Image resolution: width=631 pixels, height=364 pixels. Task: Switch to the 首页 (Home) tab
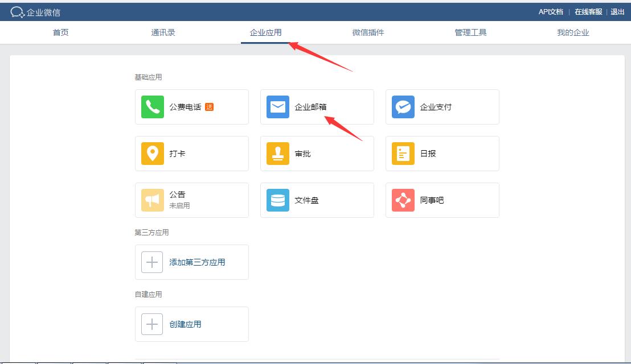tap(60, 32)
